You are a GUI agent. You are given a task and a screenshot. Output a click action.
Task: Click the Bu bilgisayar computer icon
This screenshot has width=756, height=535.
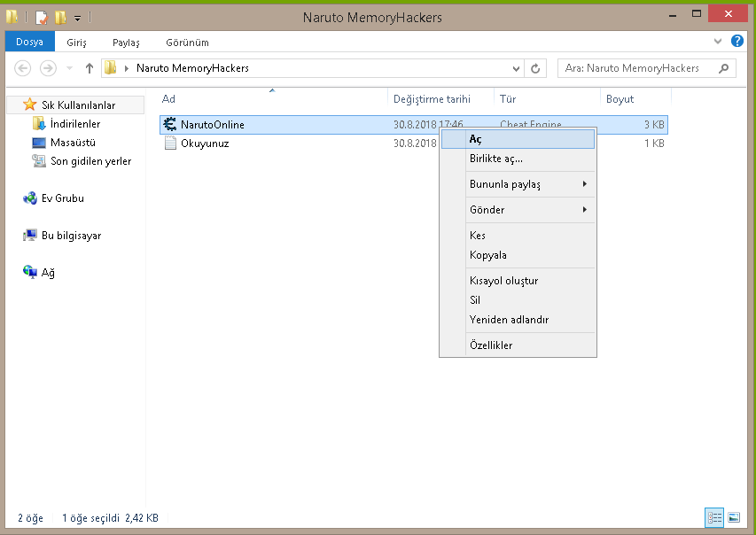[x=30, y=236]
